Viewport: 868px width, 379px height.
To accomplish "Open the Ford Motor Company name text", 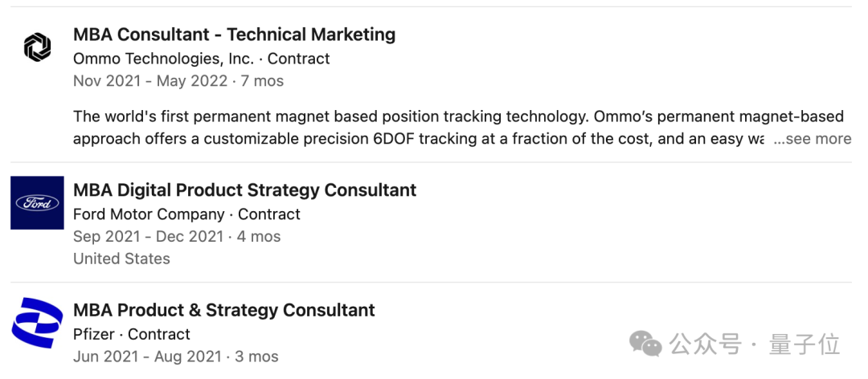I will (149, 214).
